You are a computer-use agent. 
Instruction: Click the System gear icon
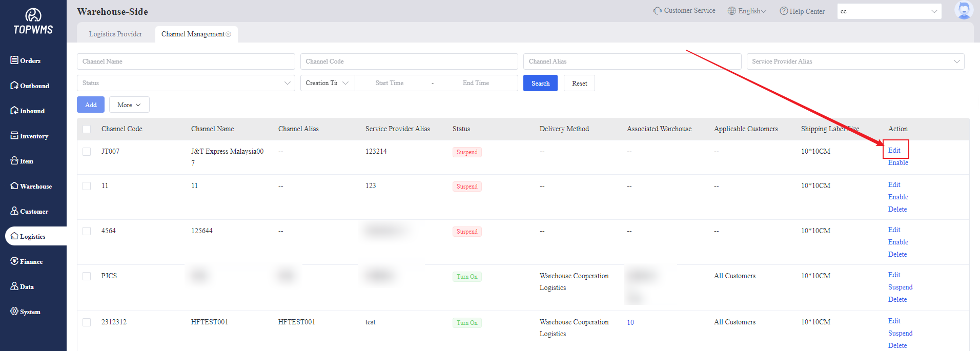click(14, 312)
